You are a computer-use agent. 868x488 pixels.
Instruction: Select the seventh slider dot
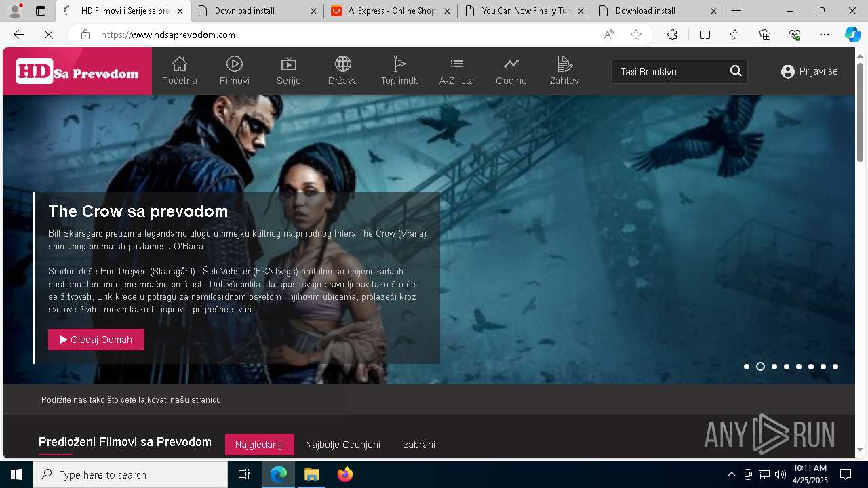click(x=823, y=367)
